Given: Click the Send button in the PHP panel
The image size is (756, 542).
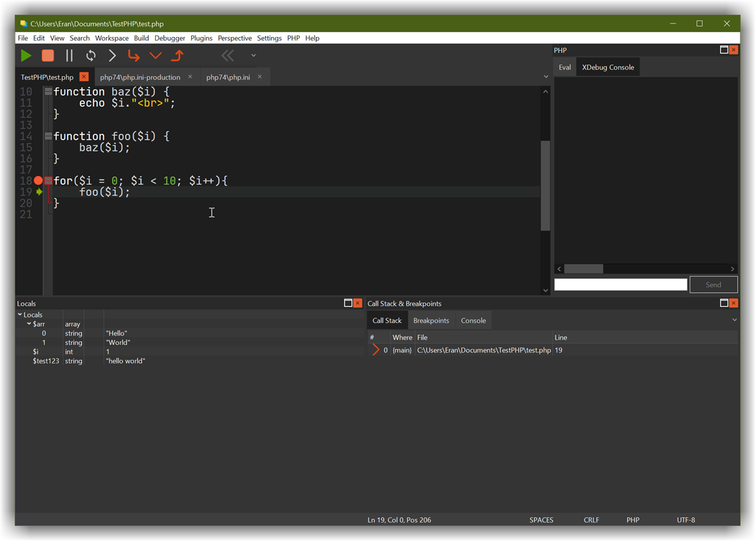Looking at the screenshot, I should pos(714,284).
